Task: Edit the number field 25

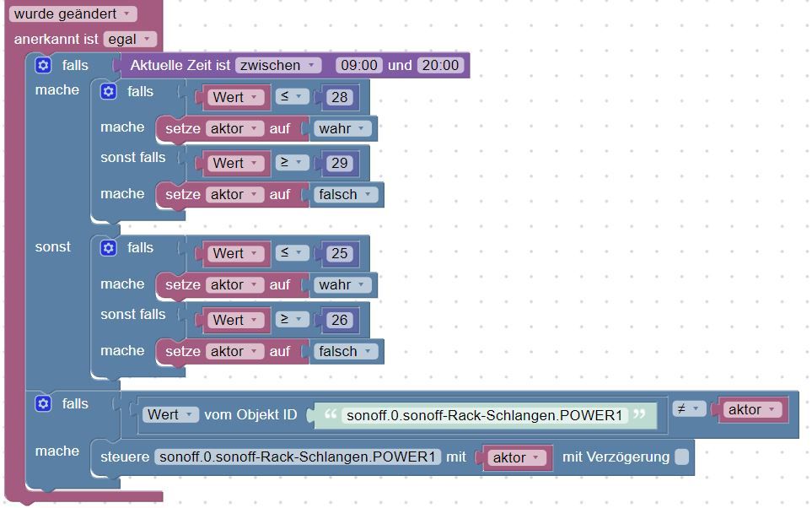Action: coord(340,253)
